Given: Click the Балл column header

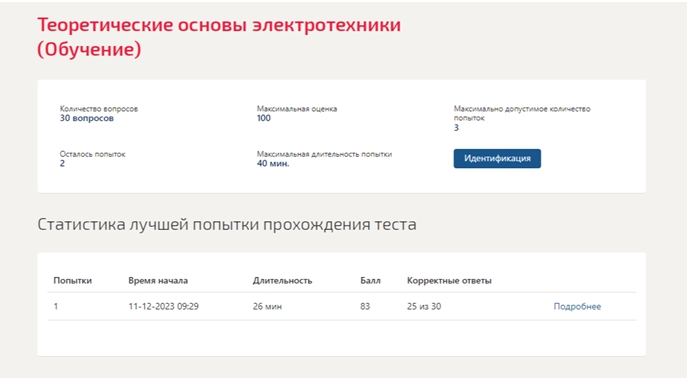Looking at the screenshot, I should pos(370,280).
